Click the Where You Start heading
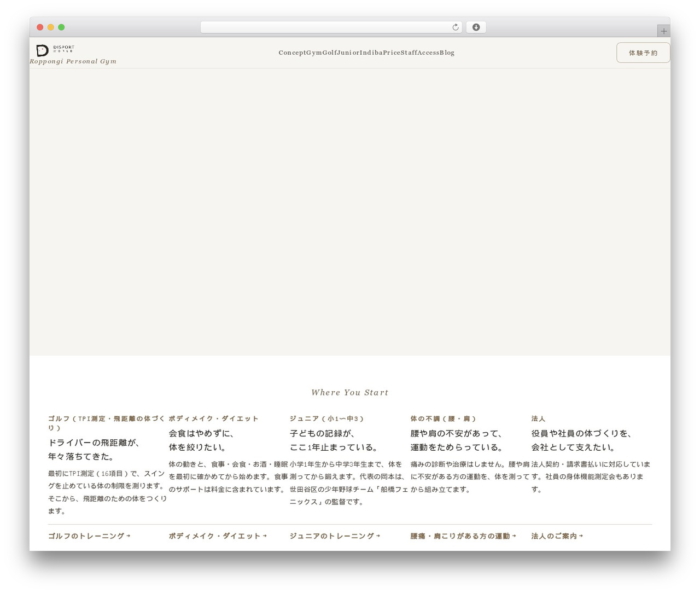 (350, 392)
